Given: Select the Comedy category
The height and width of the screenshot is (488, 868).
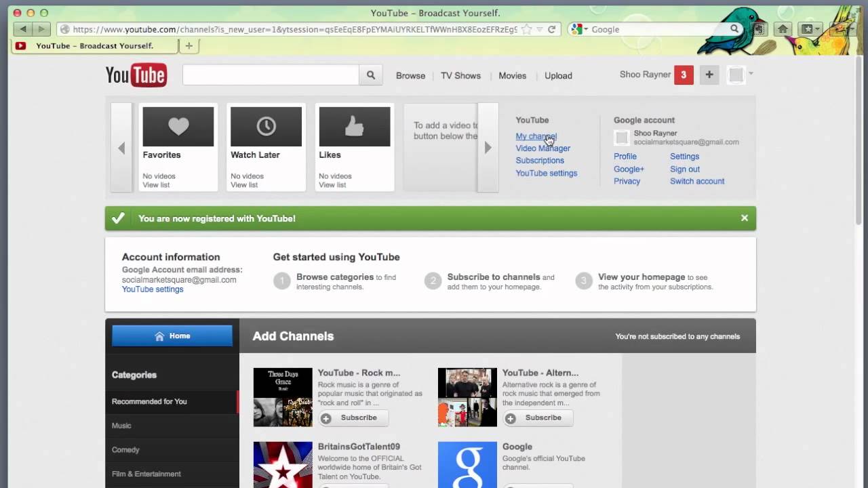Looking at the screenshot, I should 172,450.
